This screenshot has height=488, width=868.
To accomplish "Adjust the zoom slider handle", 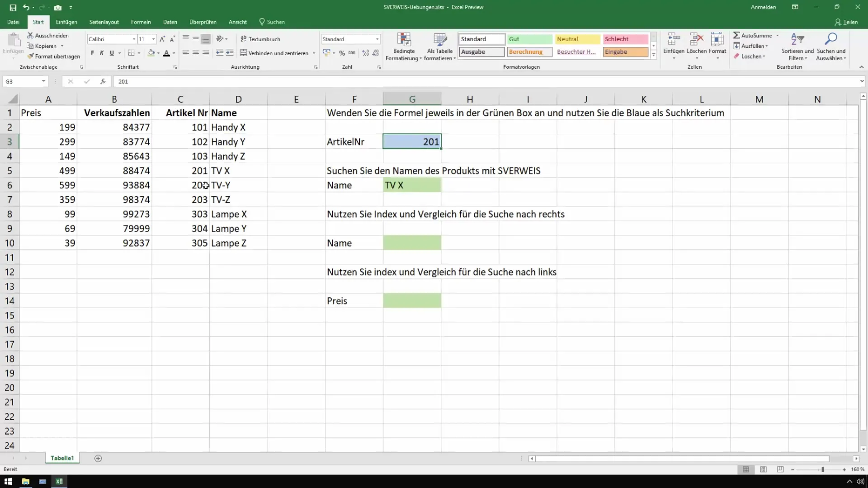I will (x=823, y=470).
